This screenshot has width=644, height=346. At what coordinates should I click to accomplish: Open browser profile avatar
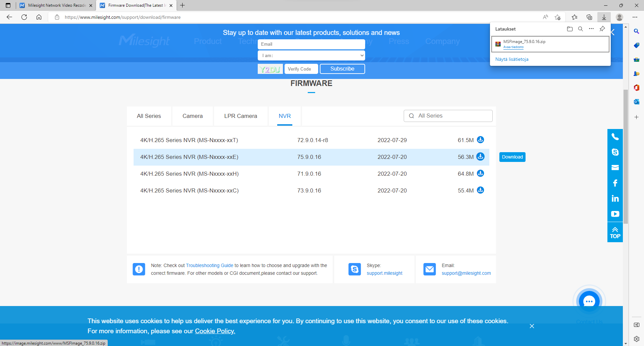tap(620, 17)
